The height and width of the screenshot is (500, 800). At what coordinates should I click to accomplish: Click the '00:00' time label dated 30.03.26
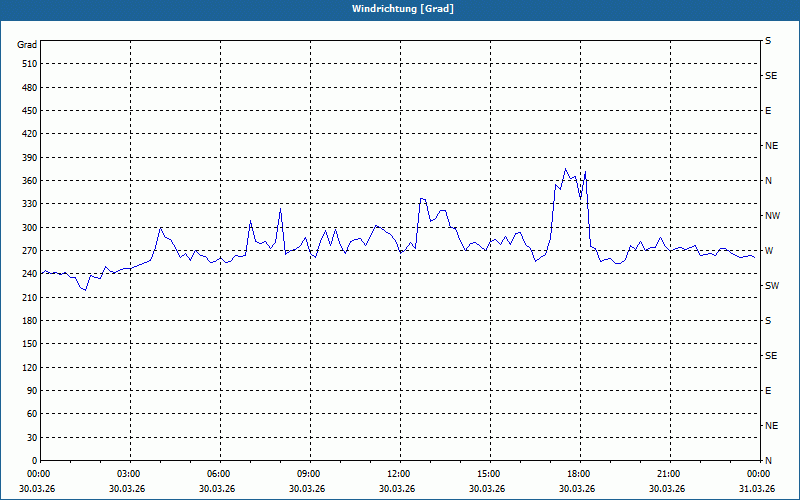38,474
